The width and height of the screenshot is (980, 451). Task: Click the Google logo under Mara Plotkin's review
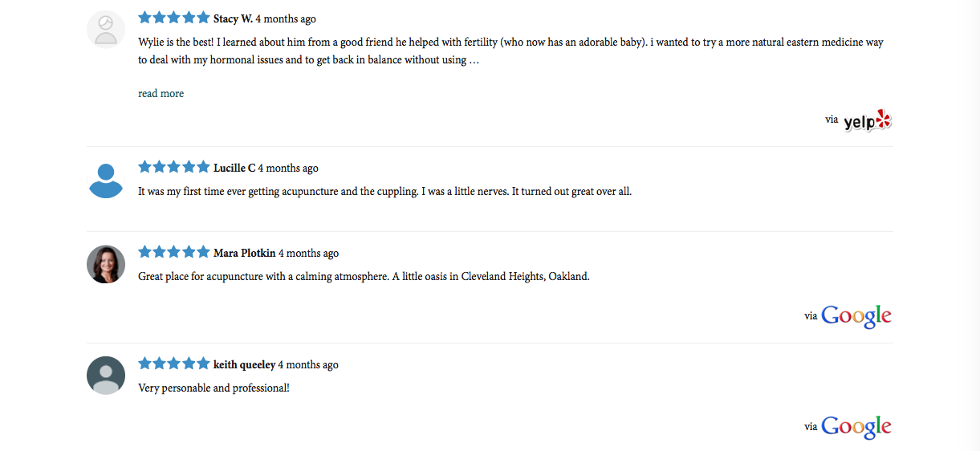pos(856,316)
